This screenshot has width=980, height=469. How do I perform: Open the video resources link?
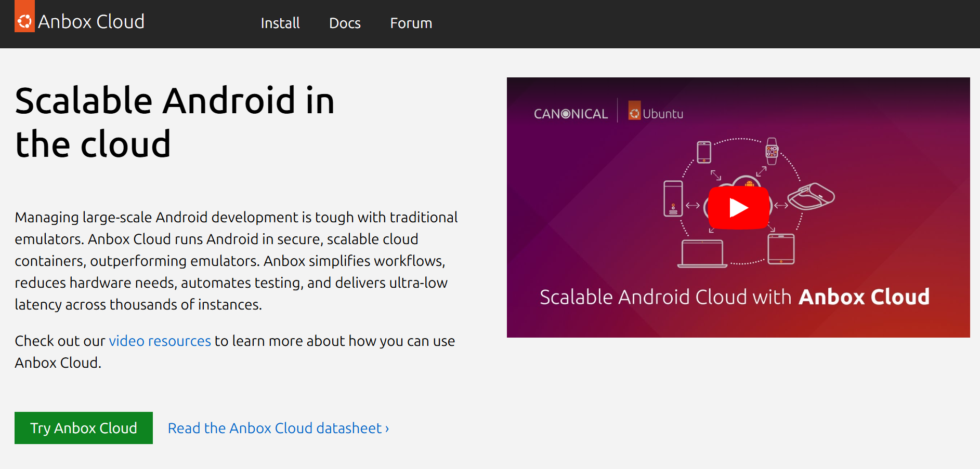(160, 341)
